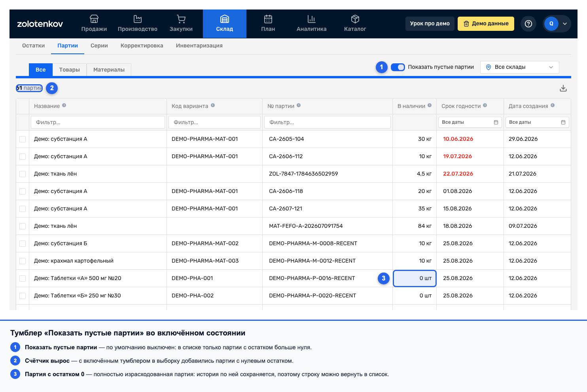587x392 pixels.
Task: Check the row with batch CA-2606-118
Action: click(23, 191)
